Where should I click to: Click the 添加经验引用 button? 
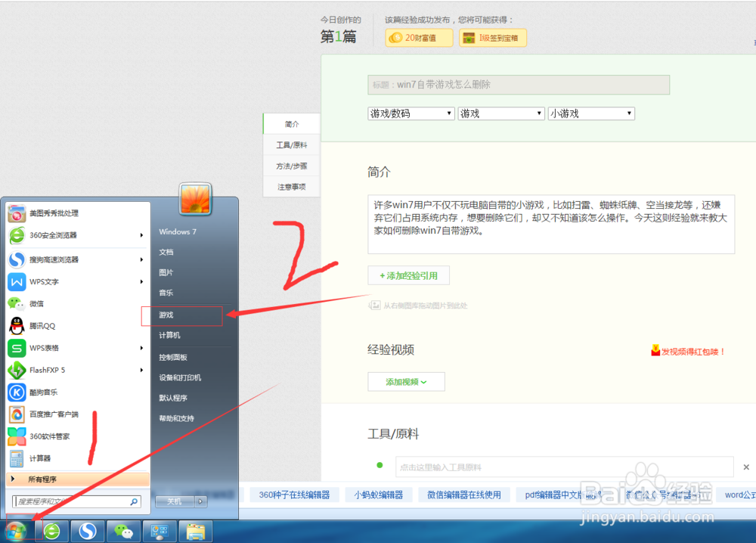[408, 275]
